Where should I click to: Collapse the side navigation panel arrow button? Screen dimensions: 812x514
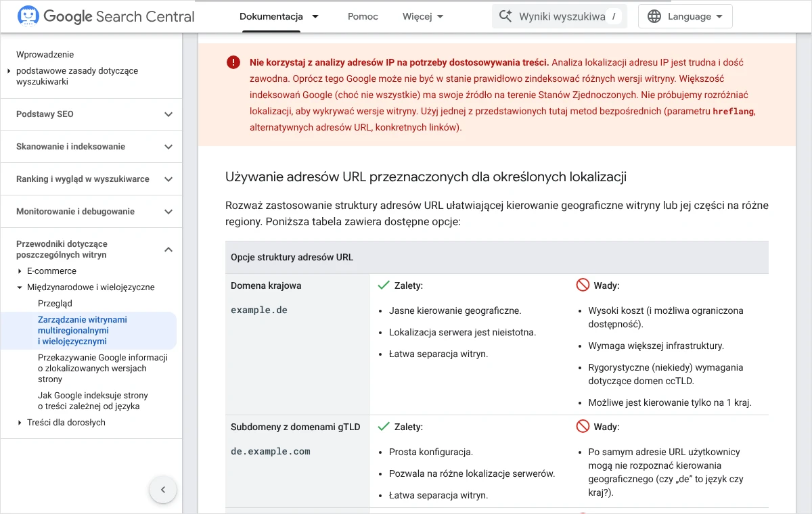pos(163,490)
